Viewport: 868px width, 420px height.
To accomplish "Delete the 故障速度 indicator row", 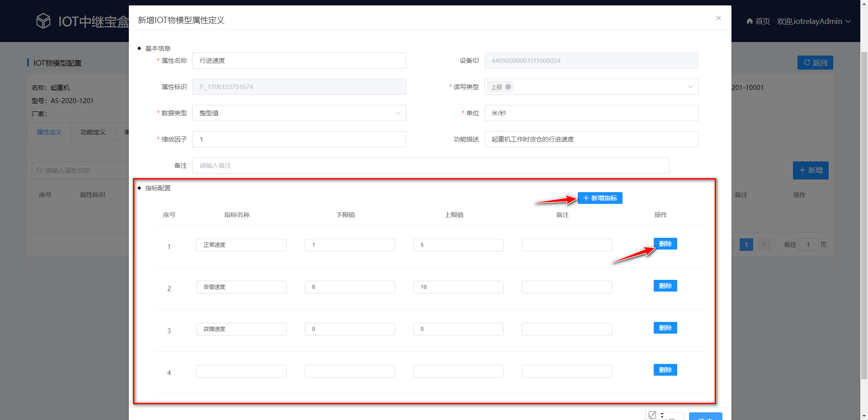I will click(x=665, y=328).
